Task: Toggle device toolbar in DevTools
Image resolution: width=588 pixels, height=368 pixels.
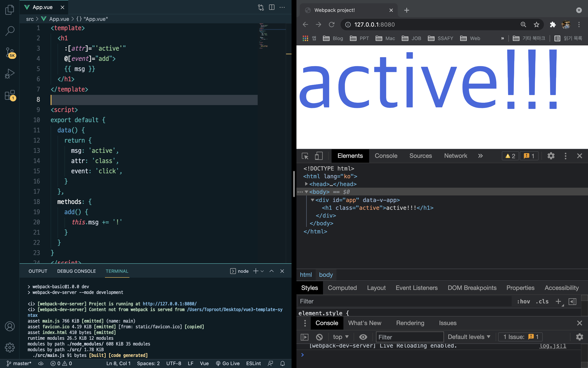Action: (x=318, y=156)
